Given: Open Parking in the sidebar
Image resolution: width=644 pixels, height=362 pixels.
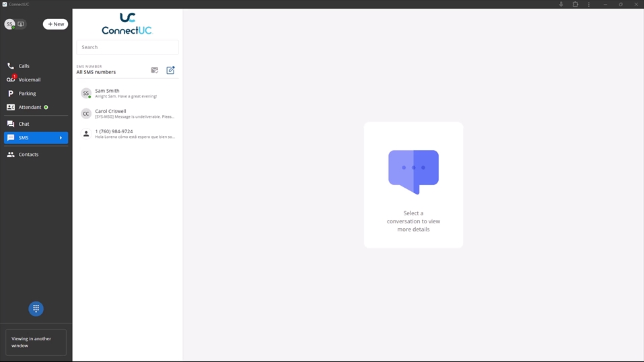Looking at the screenshot, I should 27,94.
